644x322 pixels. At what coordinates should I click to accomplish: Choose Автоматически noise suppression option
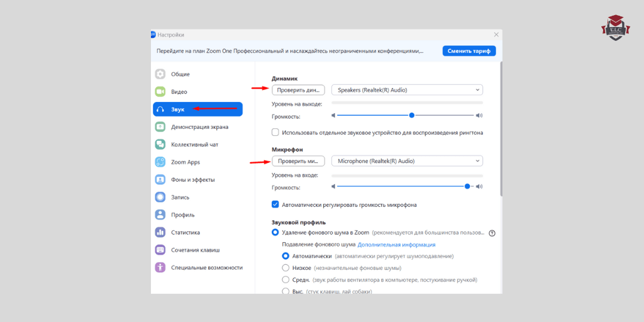286,256
